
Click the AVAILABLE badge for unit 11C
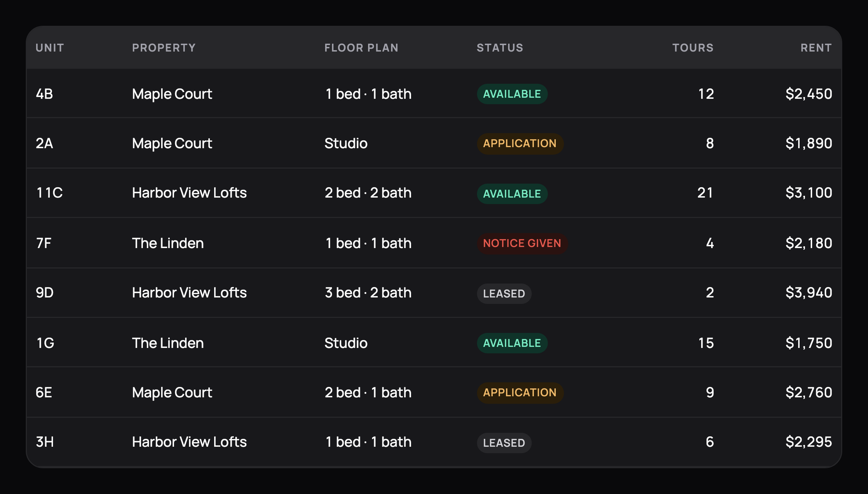tap(512, 194)
